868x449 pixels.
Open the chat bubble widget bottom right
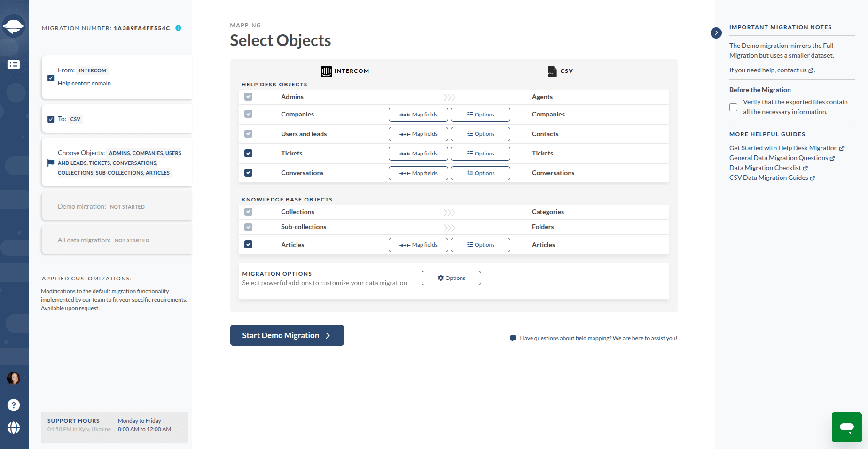pyautogui.click(x=846, y=427)
